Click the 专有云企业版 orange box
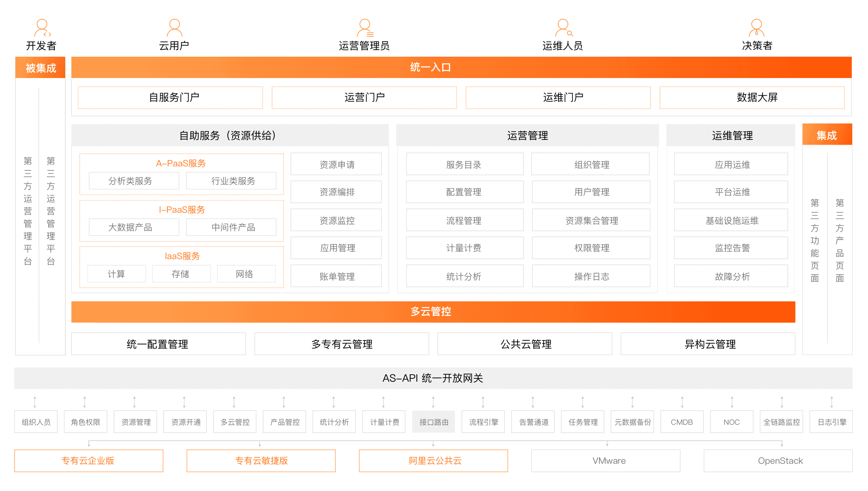Image resolution: width=868 pixels, height=491 pixels. click(x=89, y=460)
